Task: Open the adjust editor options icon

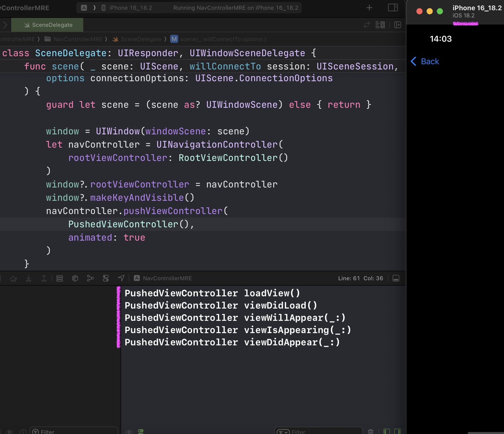Action: tap(380, 25)
